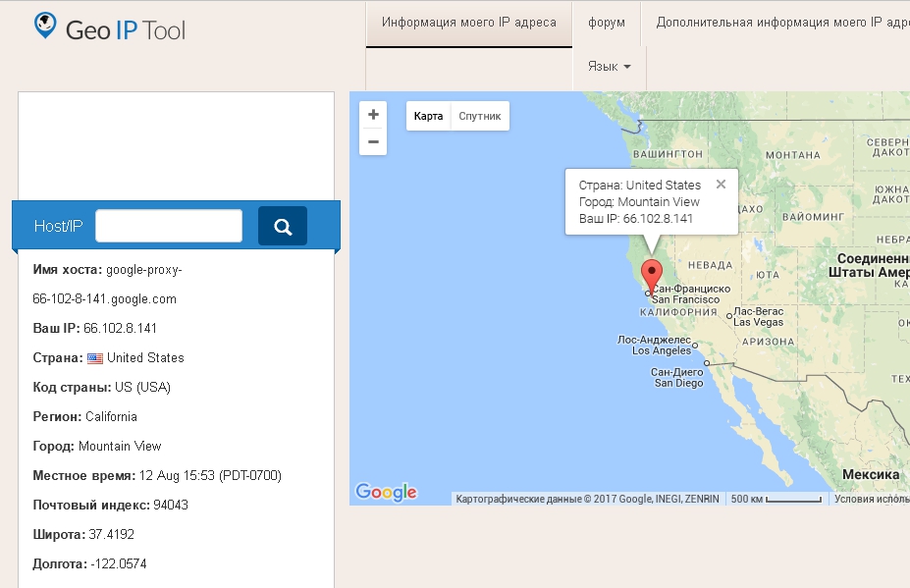Zoom in the map with plus
Viewport: 910px width, 588px height.
click(x=373, y=114)
